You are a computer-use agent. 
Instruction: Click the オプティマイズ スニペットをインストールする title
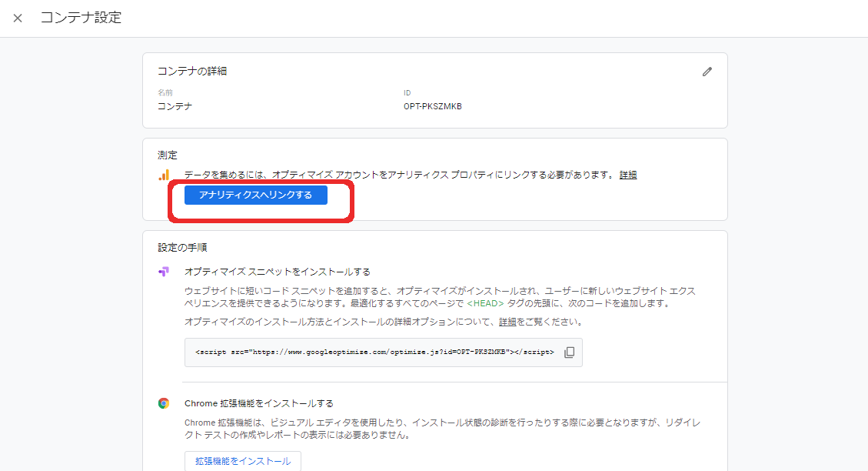click(278, 272)
